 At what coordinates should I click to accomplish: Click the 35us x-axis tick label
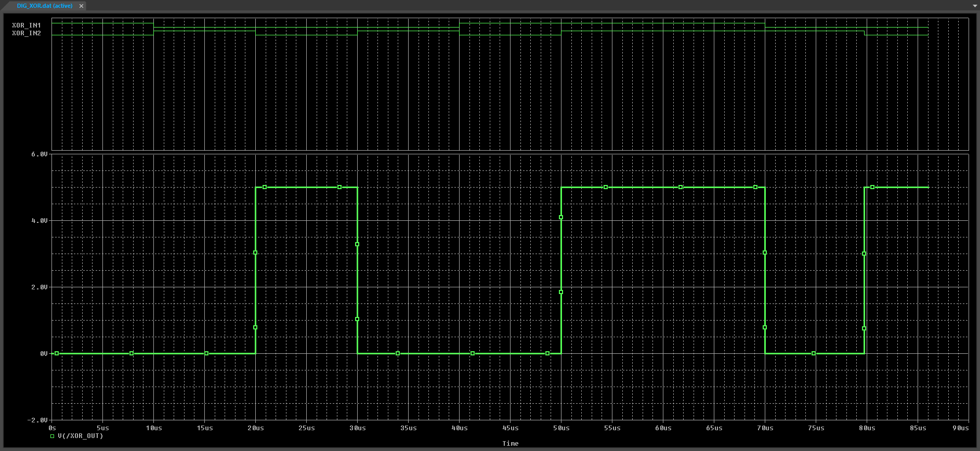pos(408,428)
